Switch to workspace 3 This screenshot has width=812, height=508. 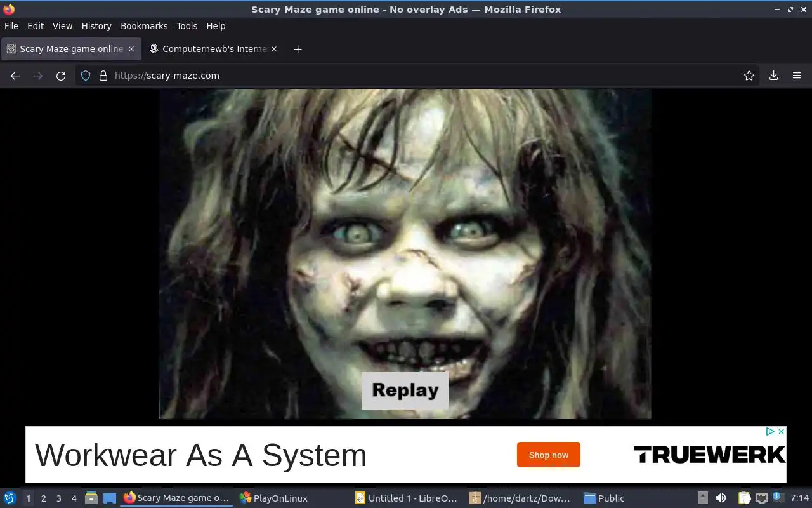click(x=59, y=498)
